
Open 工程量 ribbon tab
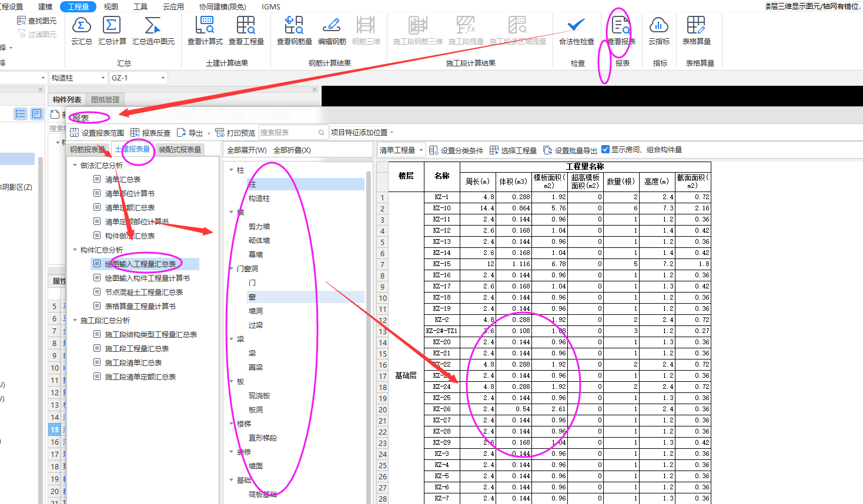pyautogui.click(x=78, y=6)
